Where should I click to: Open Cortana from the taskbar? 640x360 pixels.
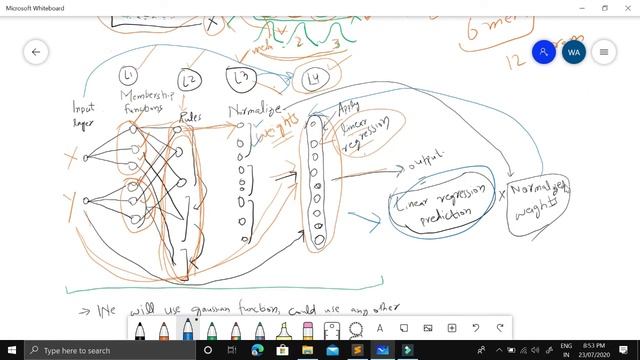pyautogui.click(x=208, y=350)
